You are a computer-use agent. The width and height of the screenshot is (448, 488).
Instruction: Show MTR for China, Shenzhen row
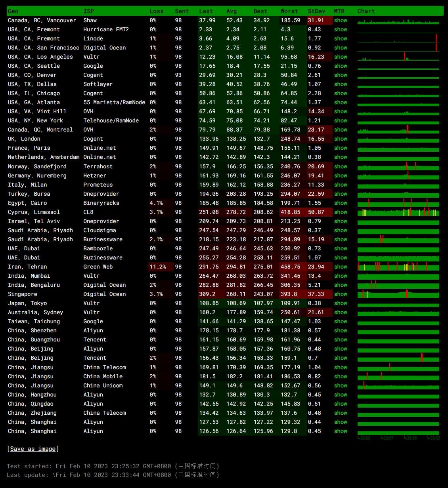click(x=341, y=330)
